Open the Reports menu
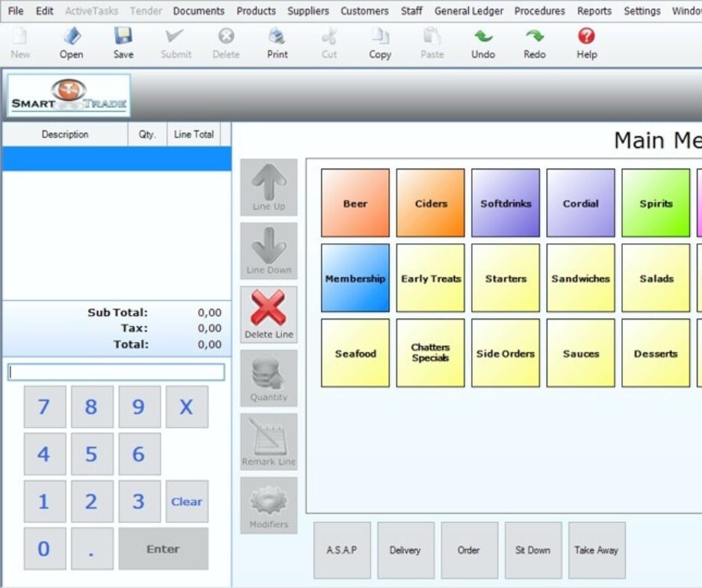Screen dimensions: 702x588 [594, 10]
